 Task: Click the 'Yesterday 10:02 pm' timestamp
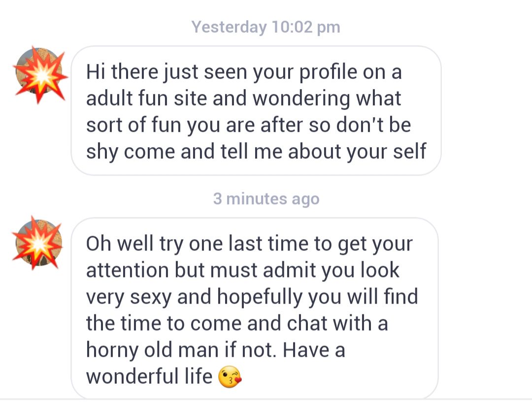coord(266,27)
